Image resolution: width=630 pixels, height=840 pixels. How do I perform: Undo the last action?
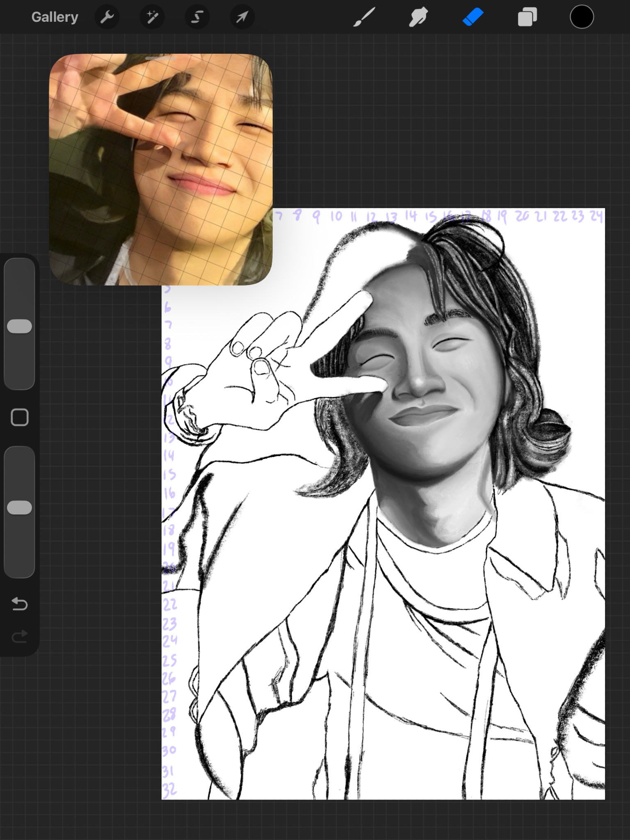point(19,604)
